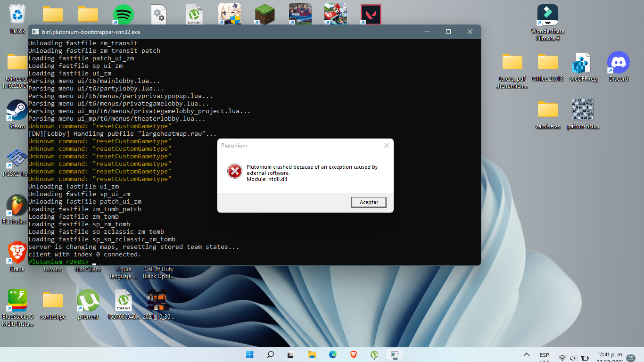
Task: Click the console window title bar icon
Action: [x=35, y=32]
